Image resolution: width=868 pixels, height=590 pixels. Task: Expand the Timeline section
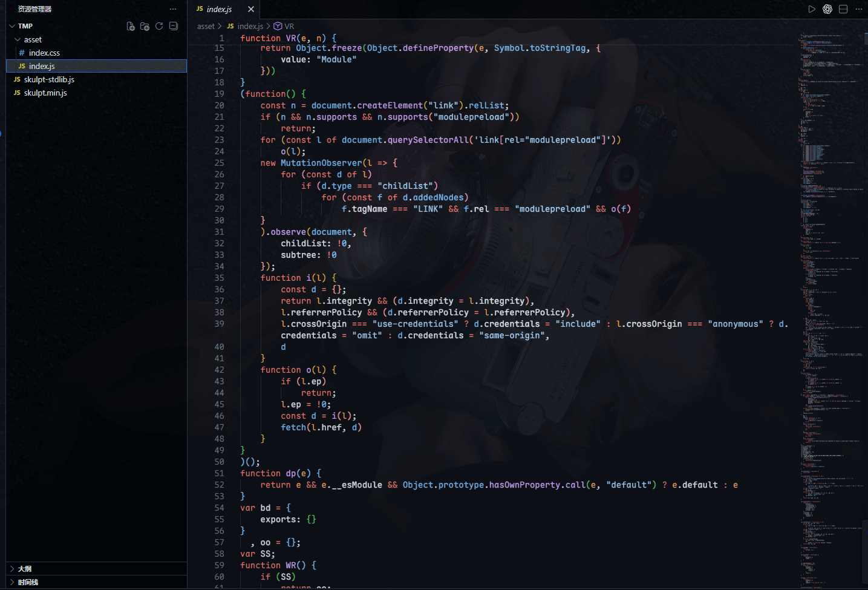(28, 582)
